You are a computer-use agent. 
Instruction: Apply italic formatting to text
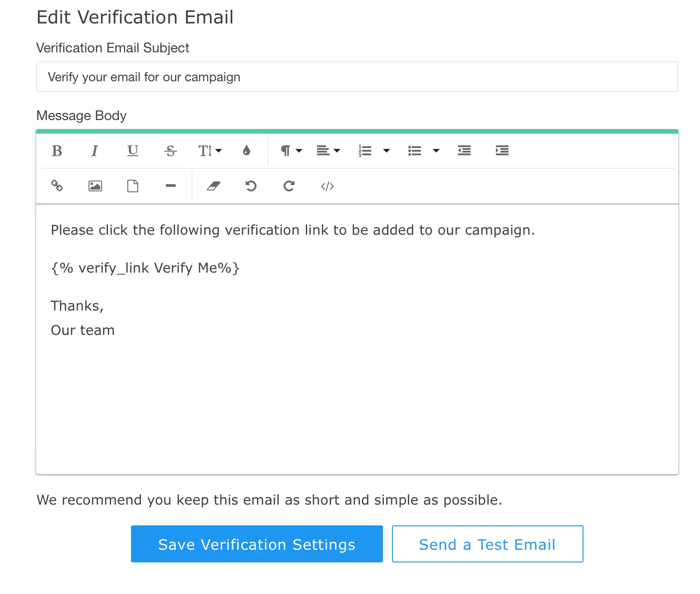click(x=95, y=151)
